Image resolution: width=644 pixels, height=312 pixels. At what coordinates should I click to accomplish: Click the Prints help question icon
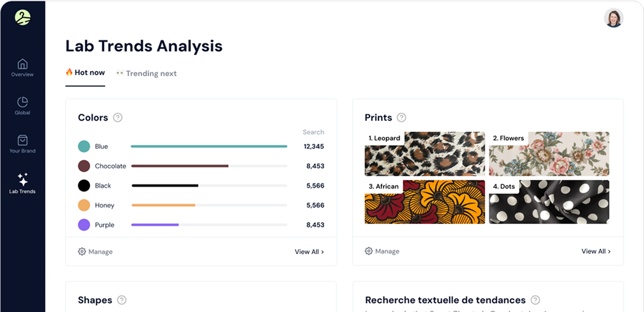(x=402, y=118)
